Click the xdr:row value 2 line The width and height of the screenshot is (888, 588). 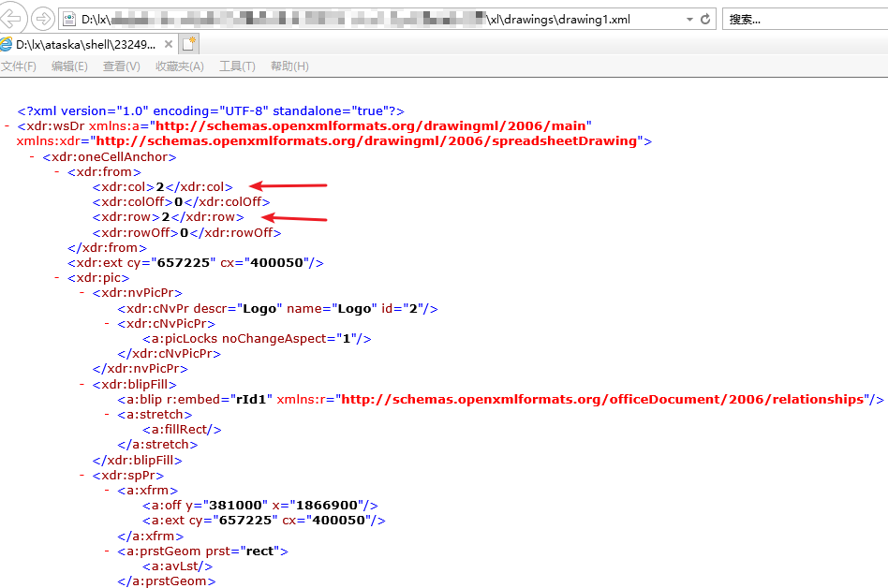pyautogui.click(x=169, y=217)
